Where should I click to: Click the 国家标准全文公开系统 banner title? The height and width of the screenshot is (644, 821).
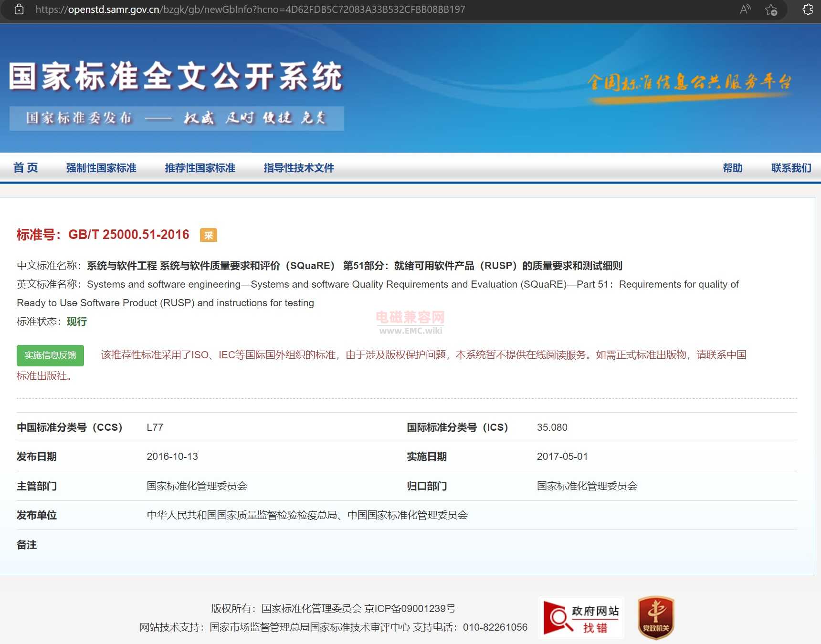click(176, 76)
